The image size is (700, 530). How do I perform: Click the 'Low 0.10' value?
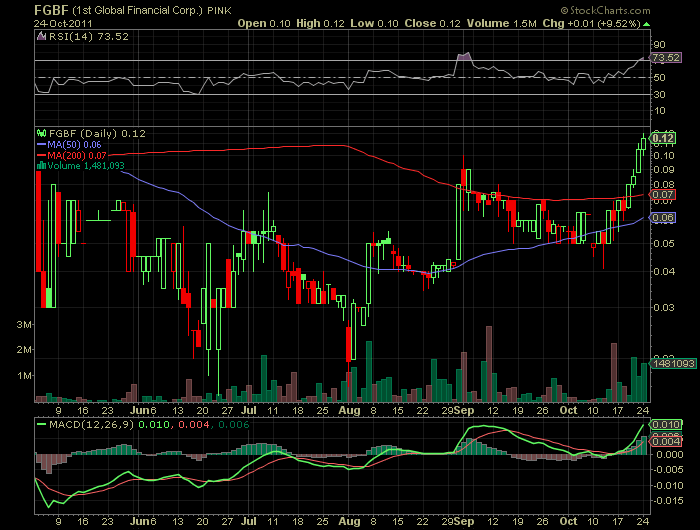(x=374, y=24)
